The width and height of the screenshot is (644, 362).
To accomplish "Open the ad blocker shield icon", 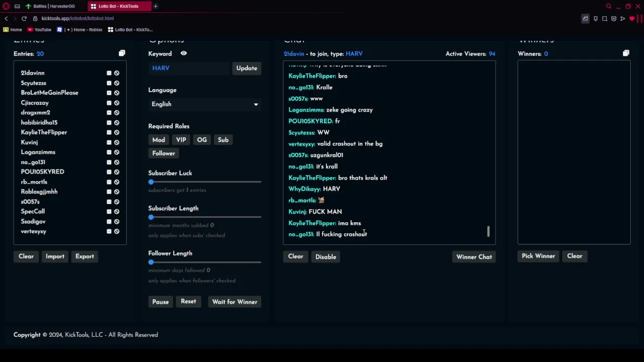I will click(x=614, y=19).
